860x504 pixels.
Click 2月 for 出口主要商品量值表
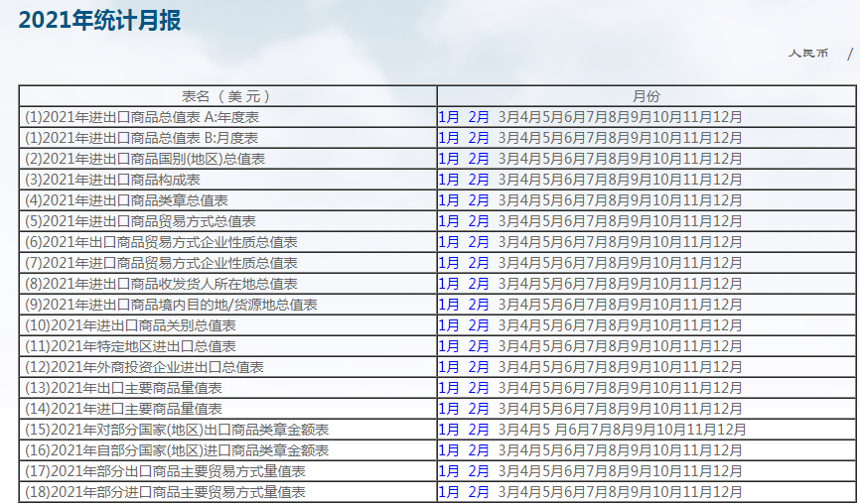pos(479,388)
